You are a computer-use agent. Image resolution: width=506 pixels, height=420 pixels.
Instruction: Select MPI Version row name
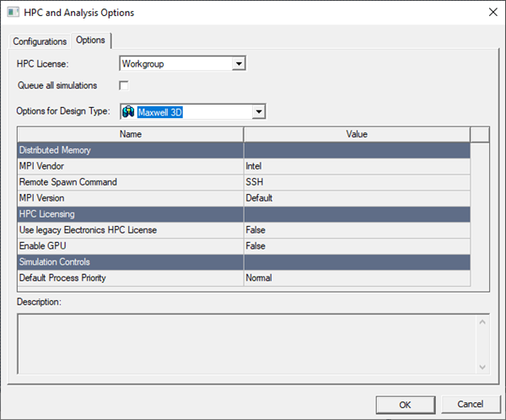coord(131,198)
